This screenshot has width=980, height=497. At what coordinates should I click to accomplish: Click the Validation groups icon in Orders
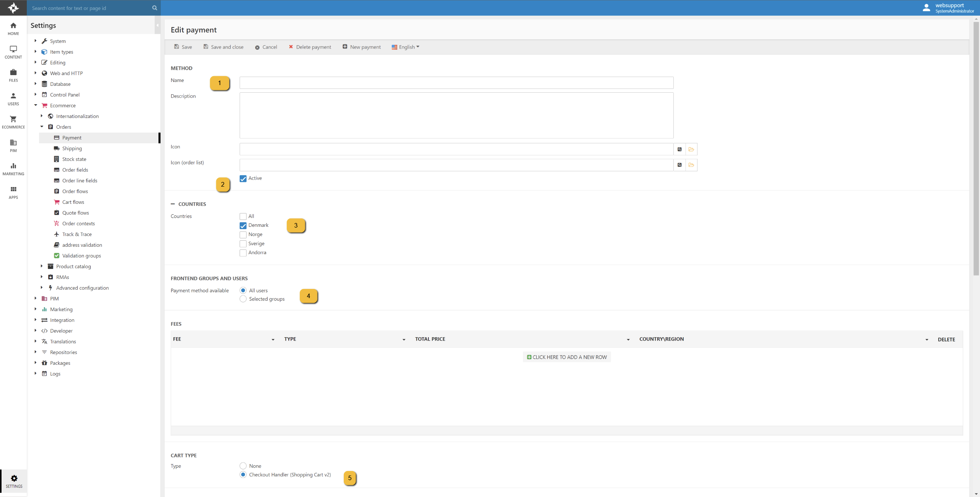[x=56, y=256]
